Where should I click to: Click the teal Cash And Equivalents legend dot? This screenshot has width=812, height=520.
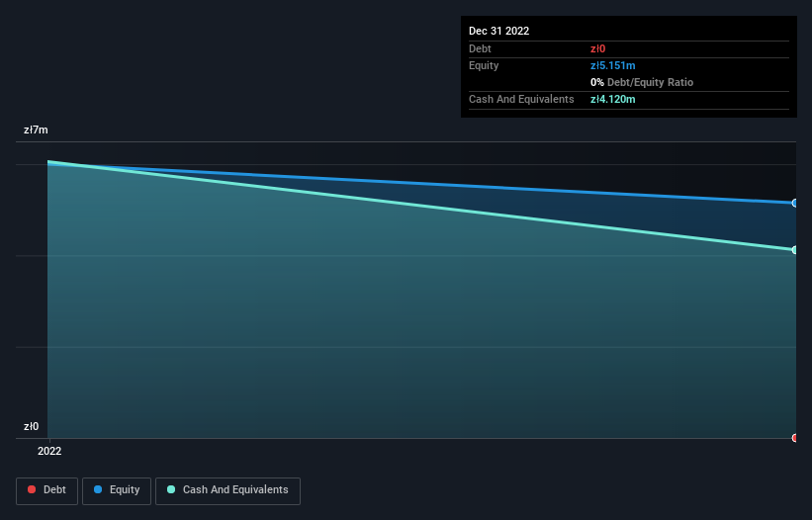pyautogui.click(x=171, y=489)
